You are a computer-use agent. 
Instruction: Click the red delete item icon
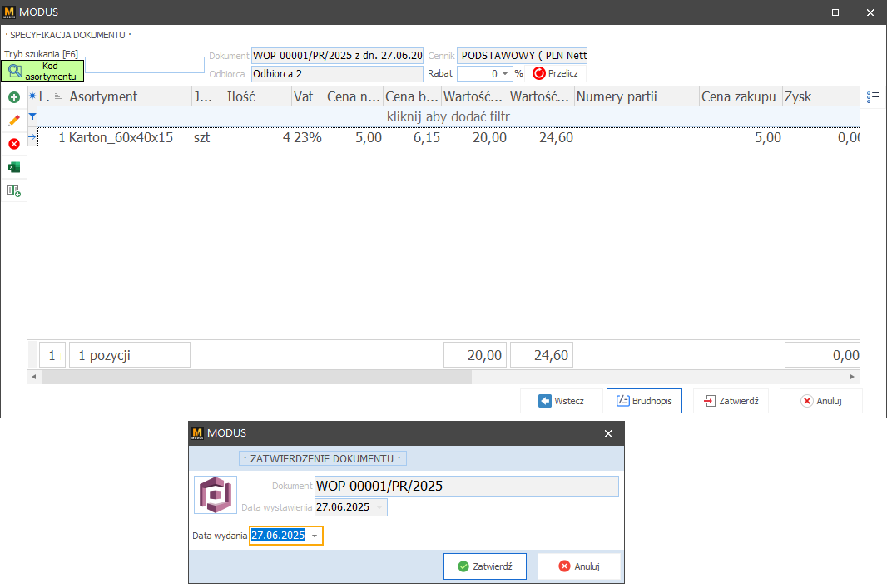13,144
